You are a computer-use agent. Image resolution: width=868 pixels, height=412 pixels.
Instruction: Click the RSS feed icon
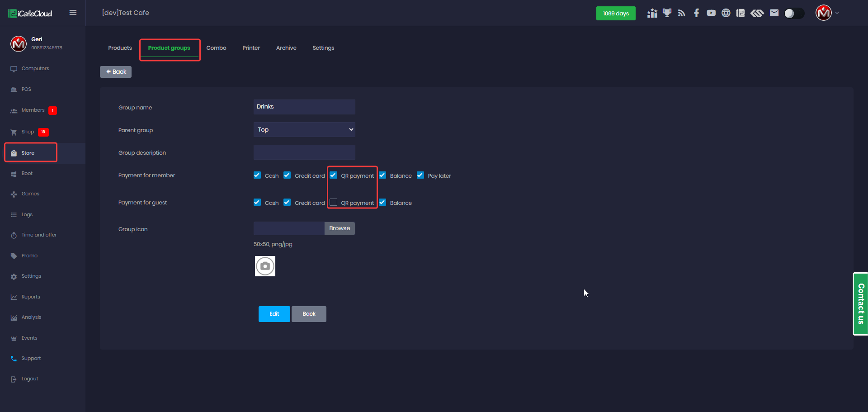click(x=681, y=13)
